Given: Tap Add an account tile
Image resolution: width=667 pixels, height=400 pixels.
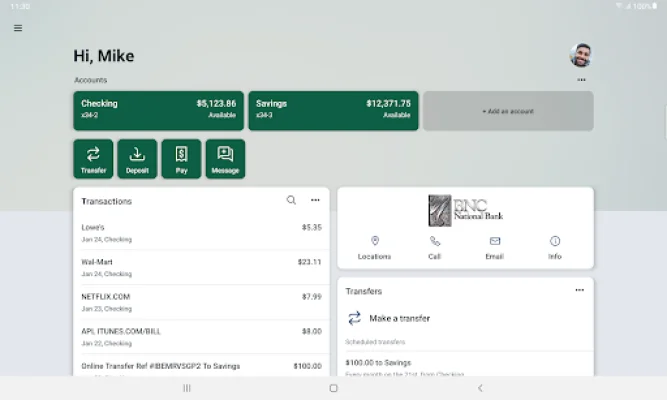Looking at the screenshot, I should pyautogui.click(x=508, y=111).
